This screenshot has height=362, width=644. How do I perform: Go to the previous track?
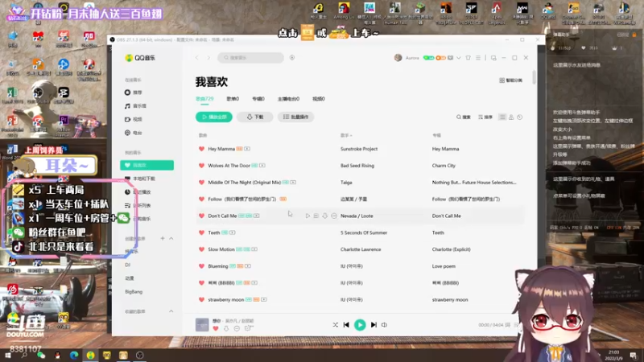pyautogui.click(x=346, y=325)
